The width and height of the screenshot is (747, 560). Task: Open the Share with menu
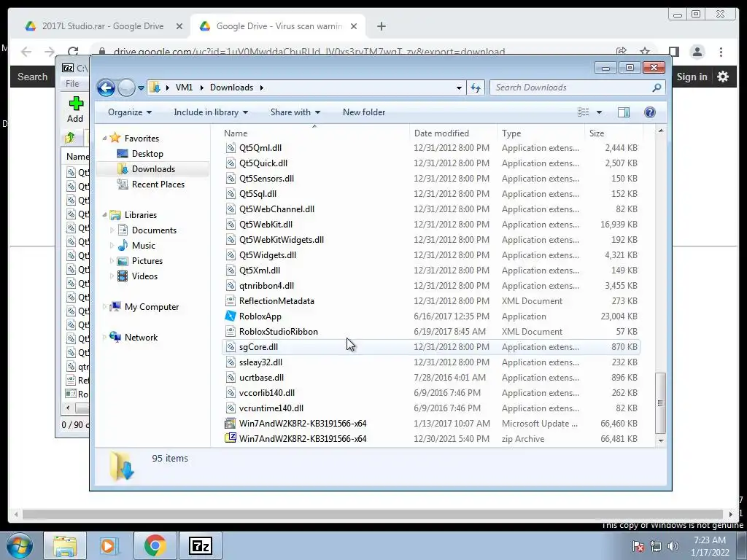295,112
